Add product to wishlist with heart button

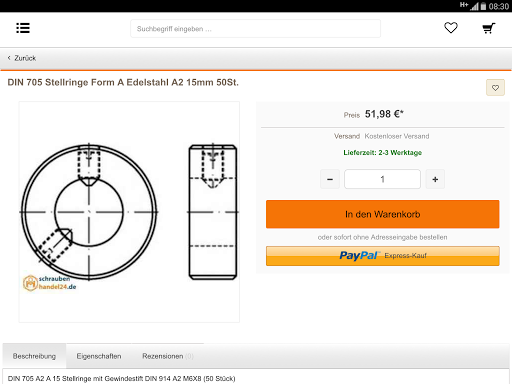click(495, 88)
